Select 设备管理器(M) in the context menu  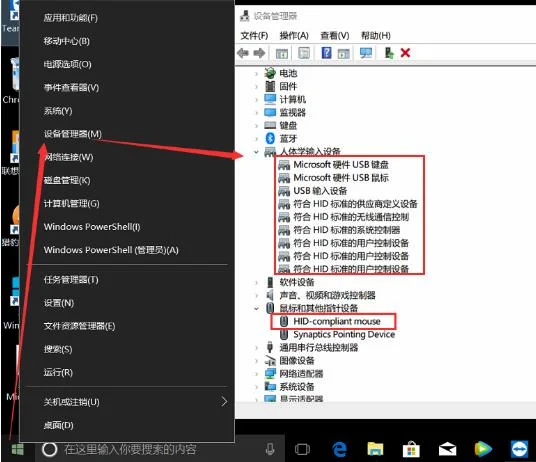[x=72, y=134]
